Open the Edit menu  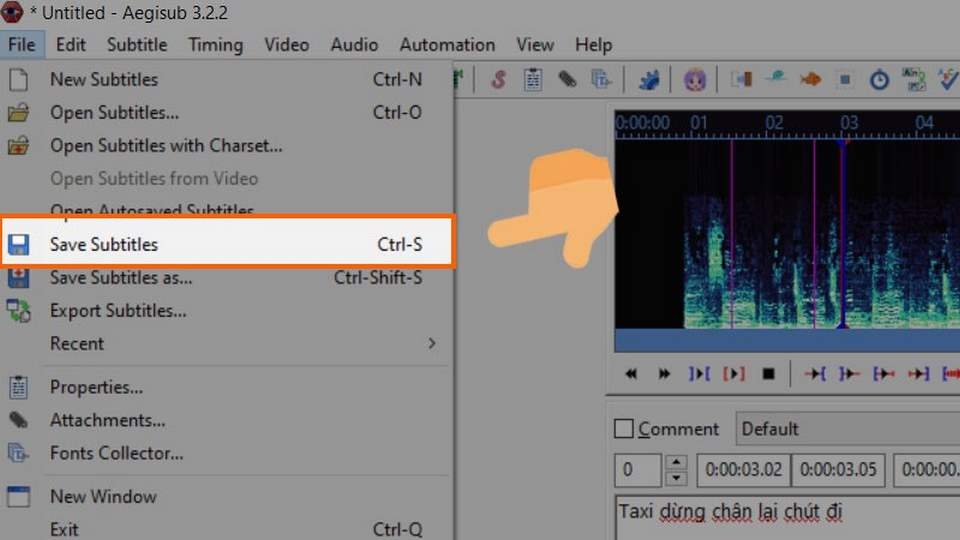(x=70, y=45)
